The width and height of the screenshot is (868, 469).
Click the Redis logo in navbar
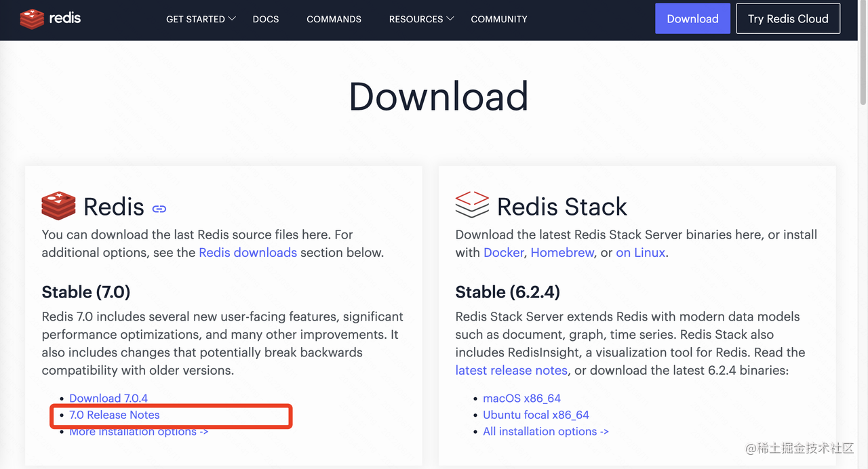click(x=50, y=18)
